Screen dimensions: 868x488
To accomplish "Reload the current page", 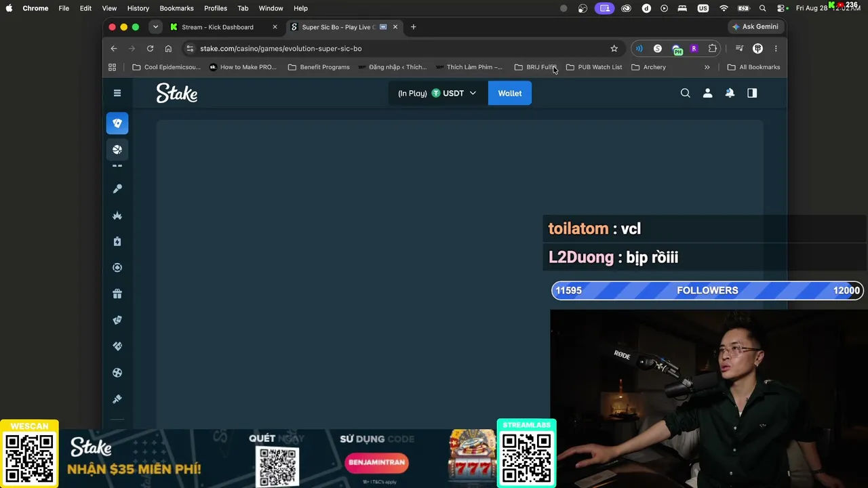I will click(150, 49).
